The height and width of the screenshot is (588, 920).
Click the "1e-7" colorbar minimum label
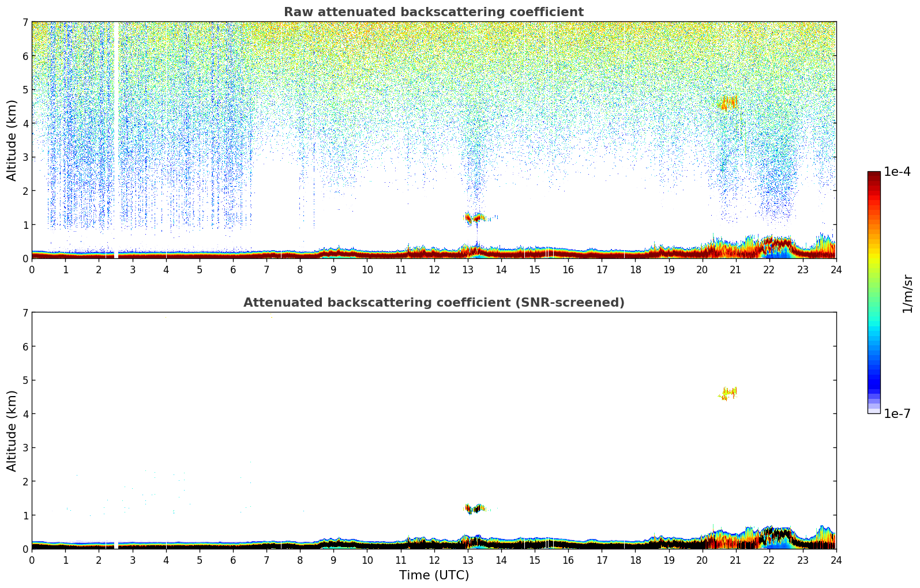(x=898, y=413)
